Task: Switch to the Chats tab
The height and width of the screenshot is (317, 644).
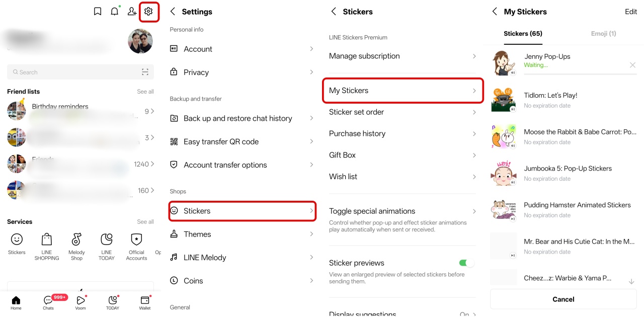Action: coord(48,302)
